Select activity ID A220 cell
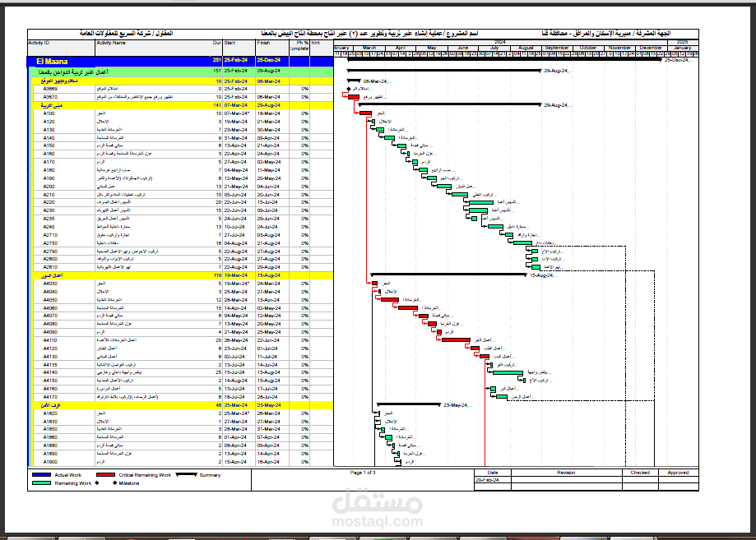This screenshot has height=540, width=756. coord(49,202)
